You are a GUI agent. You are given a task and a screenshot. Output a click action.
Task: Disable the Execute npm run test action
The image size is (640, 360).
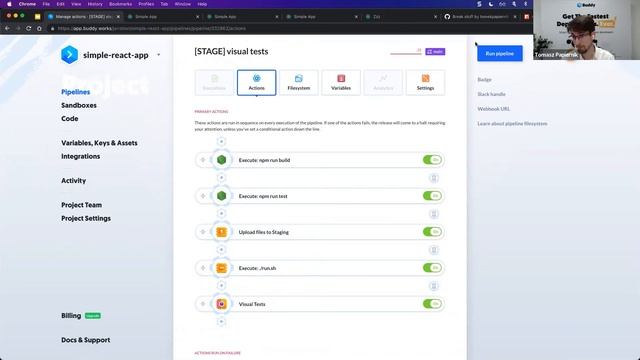click(x=432, y=196)
